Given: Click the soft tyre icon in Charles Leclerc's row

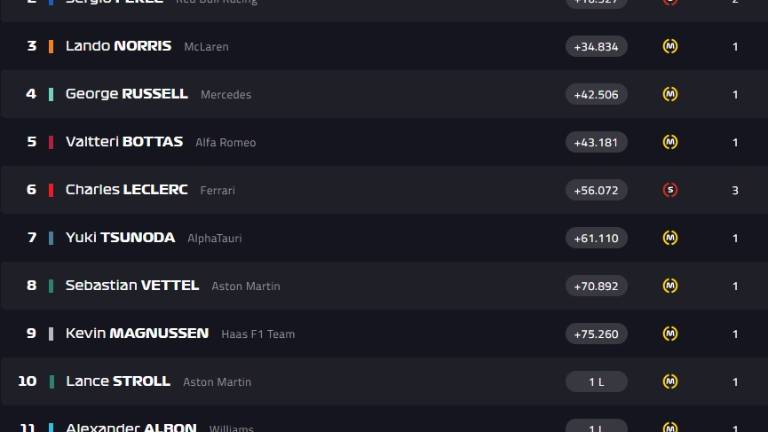Looking at the screenshot, I should 670,190.
